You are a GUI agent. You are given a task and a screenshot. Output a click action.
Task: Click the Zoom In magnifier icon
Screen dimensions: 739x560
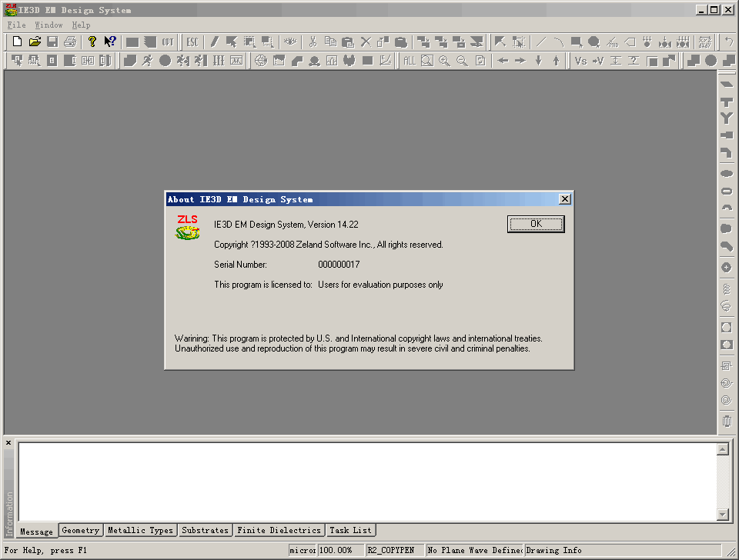pos(444,61)
